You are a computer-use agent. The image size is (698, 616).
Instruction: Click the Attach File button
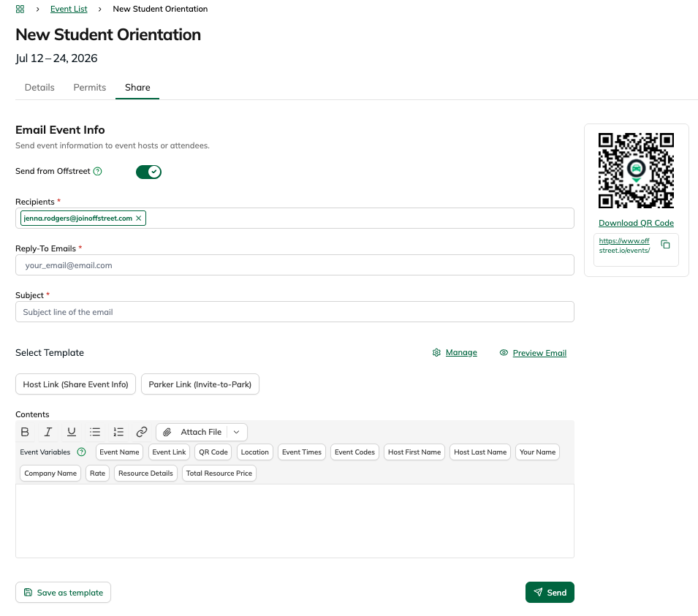(x=192, y=432)
